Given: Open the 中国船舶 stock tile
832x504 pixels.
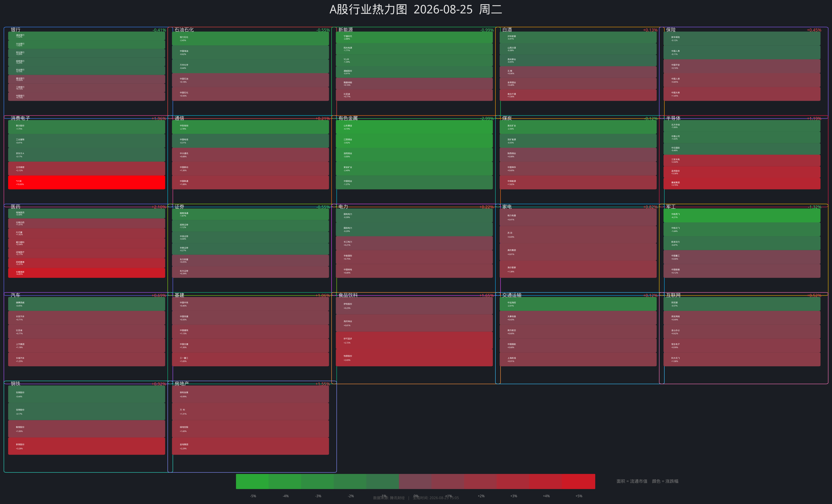Looking at the screenshot, I should click(742, 271).
